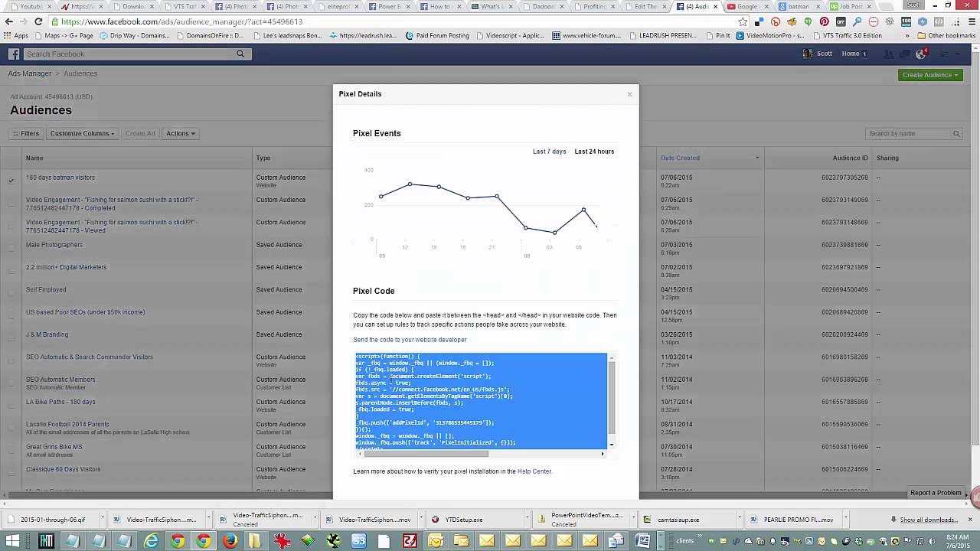Click the pixel code horizontal scrollbar
980x551 pixels.
tap(426, 454)
